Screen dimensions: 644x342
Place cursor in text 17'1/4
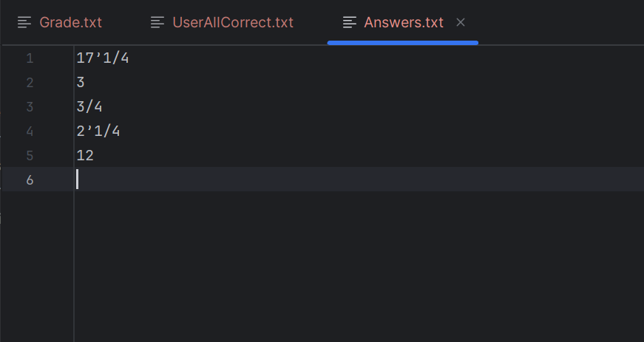point(103,58)
